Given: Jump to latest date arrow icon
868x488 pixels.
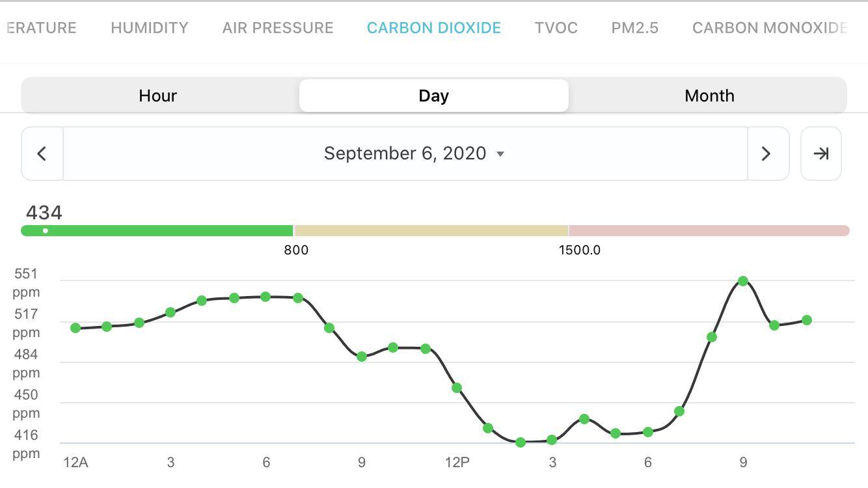Looking at the screenshot, I should (821, 154).
